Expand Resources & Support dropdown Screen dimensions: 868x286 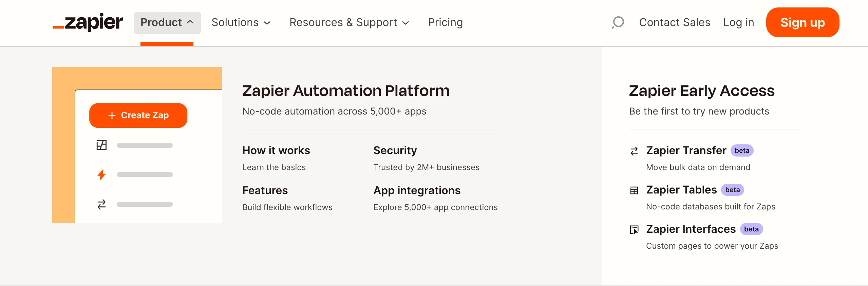tap(349, 23)
